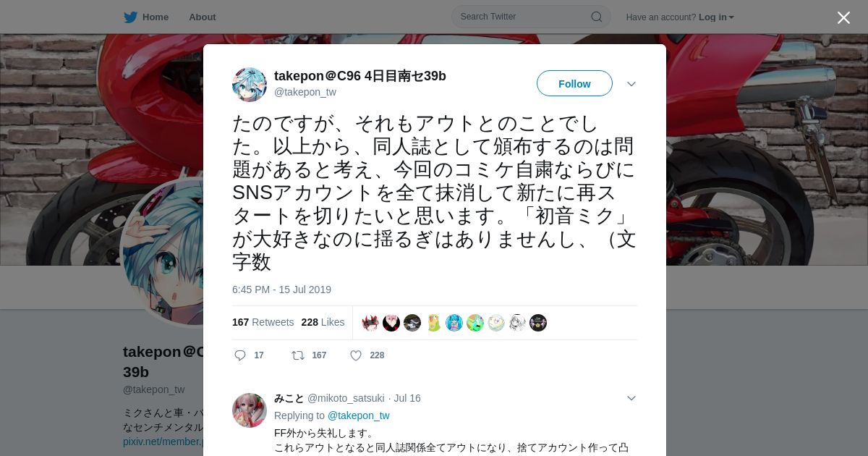868x456 pixels.
Task: Open takepon's avatar in tweet header
Action: click(250, 85)
